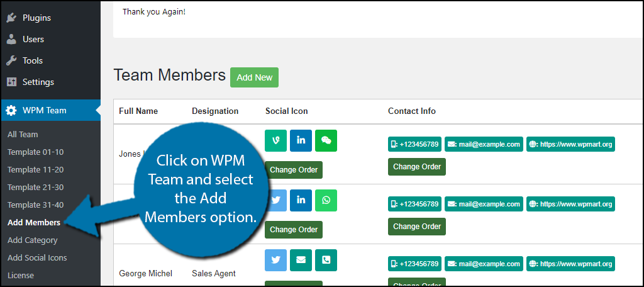Open the Plugins menu plug icon

[x=11, y=18]
